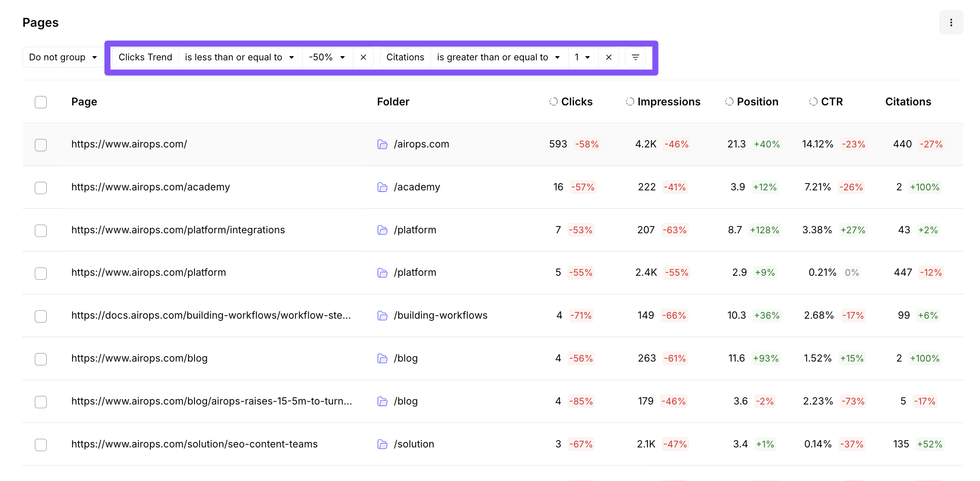
Task: Select the checkbox for airops.com/blog row
Action: point(41,359)
